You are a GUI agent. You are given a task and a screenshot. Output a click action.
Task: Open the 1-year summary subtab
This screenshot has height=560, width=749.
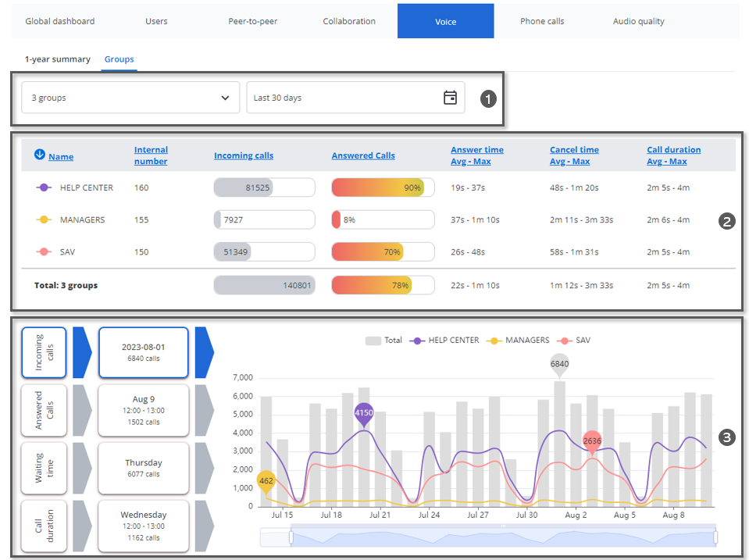57,59
